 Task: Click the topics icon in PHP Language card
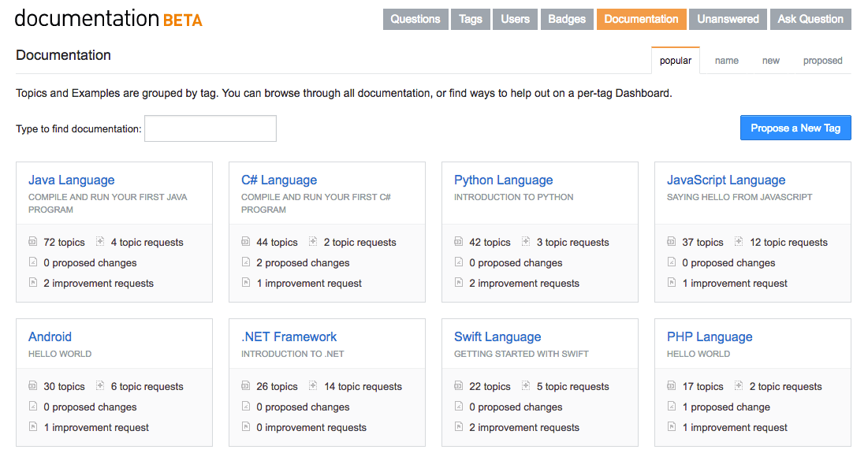click(672, 385)
